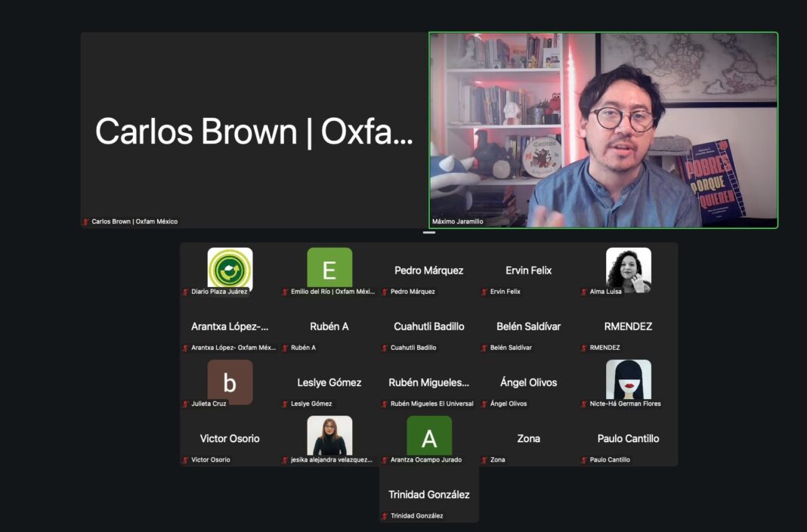Click Nicte-Há German Flores illustrated avatar
This screenshot has width=807, height=532.
pos(629,379)
